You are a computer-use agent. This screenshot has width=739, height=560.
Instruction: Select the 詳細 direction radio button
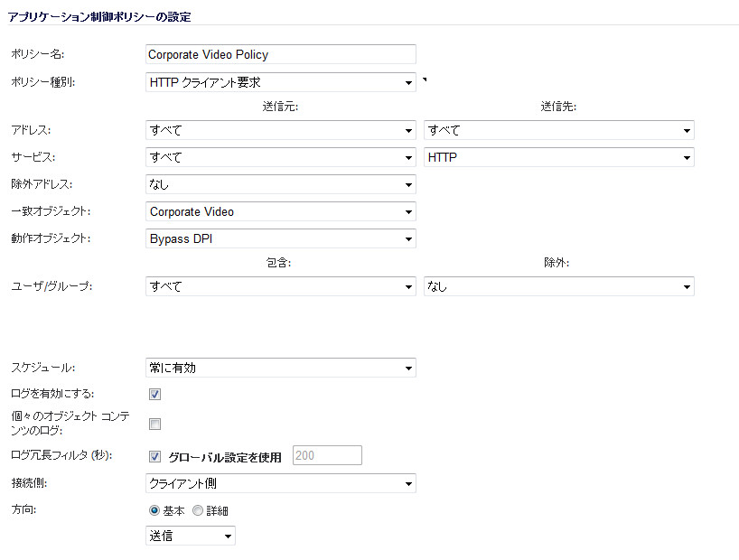[198, 510]
